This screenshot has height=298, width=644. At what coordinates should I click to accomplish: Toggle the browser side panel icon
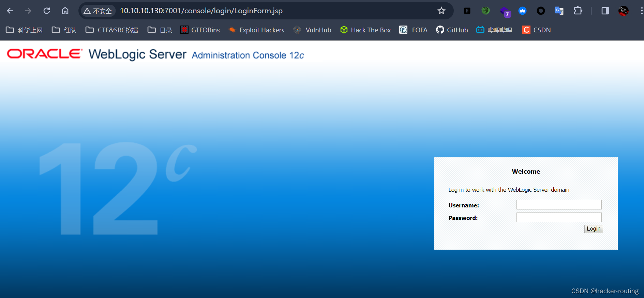605,11
